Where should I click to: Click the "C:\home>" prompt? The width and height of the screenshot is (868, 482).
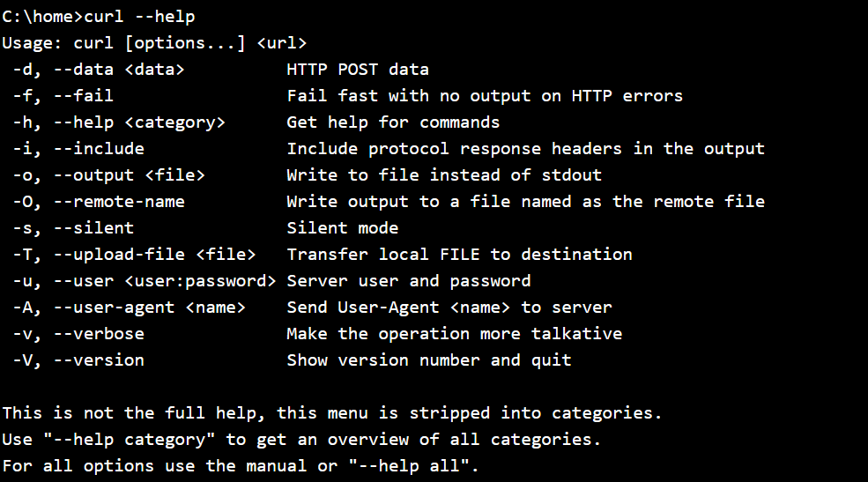42,17
